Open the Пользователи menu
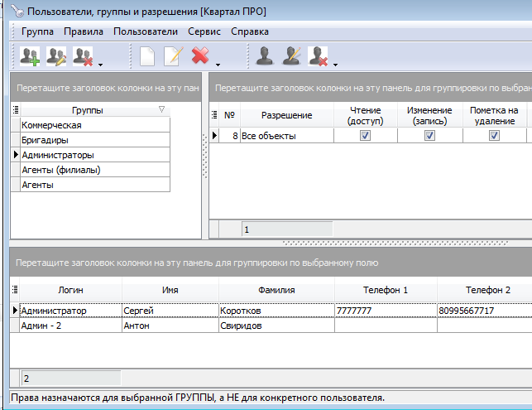This screenshot has width=532, height=410. [146, 31]
